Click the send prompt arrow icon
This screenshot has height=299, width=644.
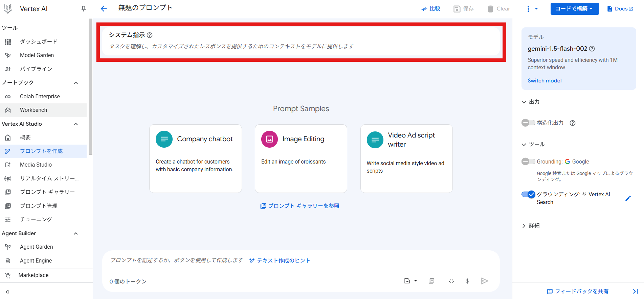485,281
